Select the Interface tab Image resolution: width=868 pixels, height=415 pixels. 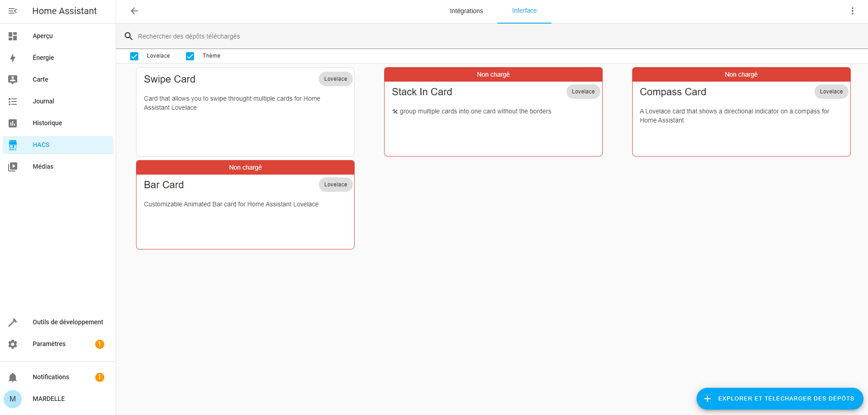tap(524, 11)
